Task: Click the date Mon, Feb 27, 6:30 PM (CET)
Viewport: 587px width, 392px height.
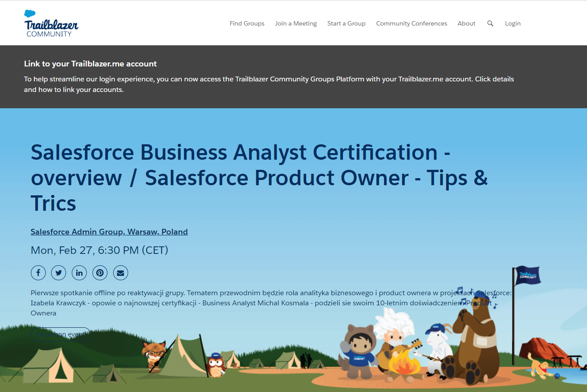Action: point(100,250)
